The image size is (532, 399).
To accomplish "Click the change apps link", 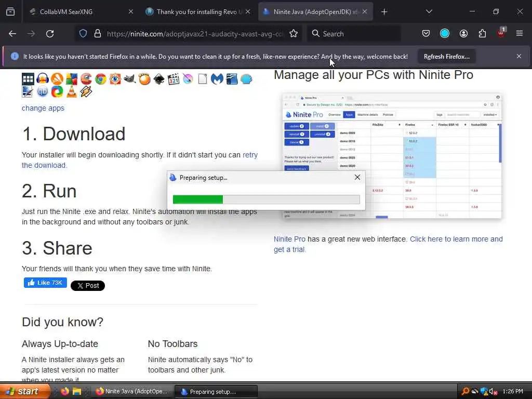I will 43,108.
